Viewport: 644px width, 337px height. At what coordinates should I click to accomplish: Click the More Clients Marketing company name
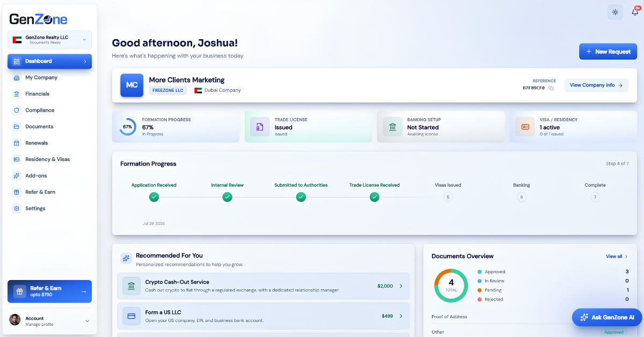click(187, 80)
